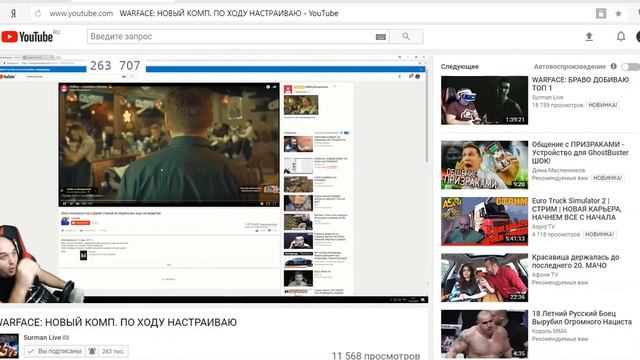The width and height of the screenshot is (640, 360).
Task: Reload the page with refresh icon
Action: tap(38, 13)
